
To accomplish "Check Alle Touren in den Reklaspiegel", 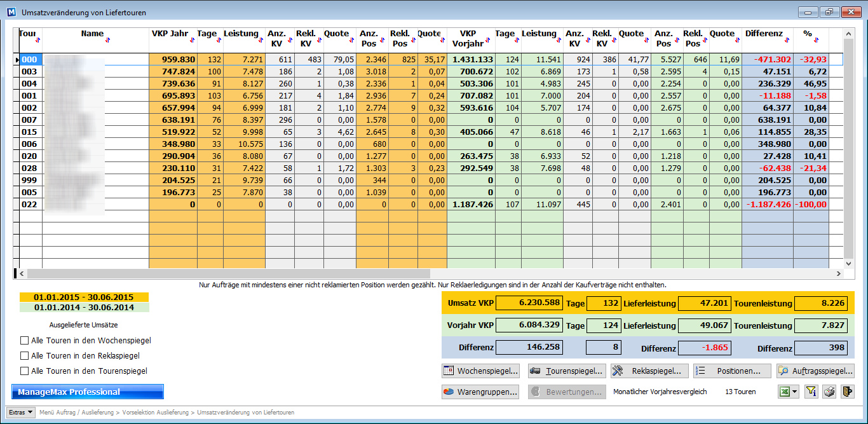I will [x=25, y=356].
